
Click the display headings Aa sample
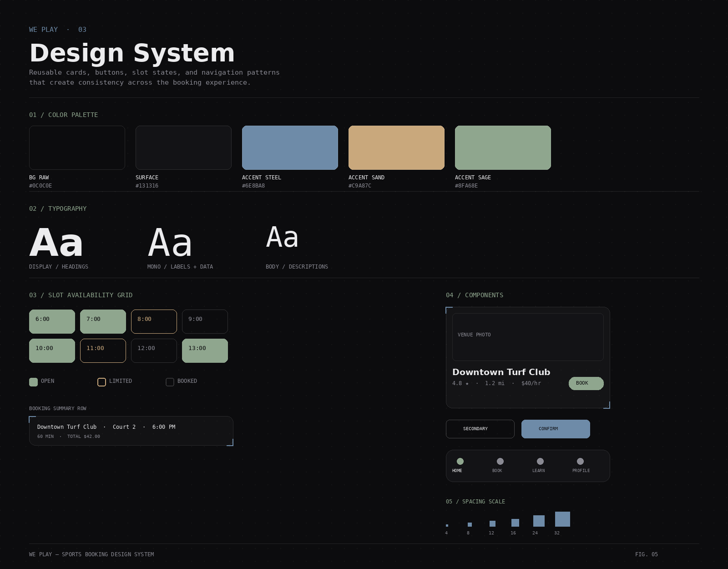tap(56, 243)
